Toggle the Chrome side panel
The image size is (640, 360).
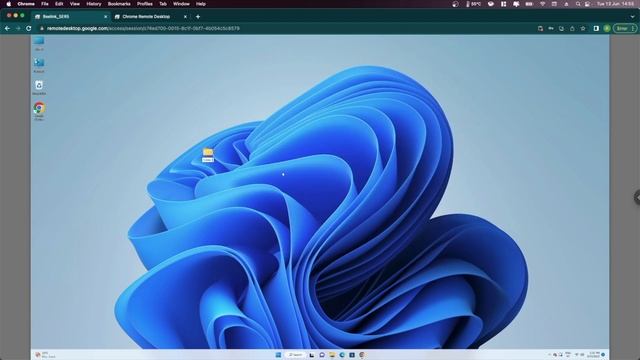596,28
